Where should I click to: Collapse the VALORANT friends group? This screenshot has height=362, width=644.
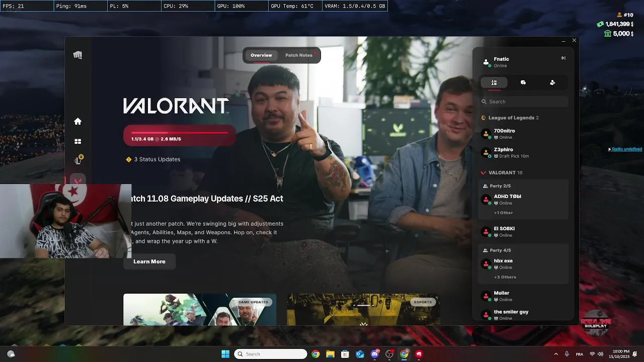[x=502, y=172]
